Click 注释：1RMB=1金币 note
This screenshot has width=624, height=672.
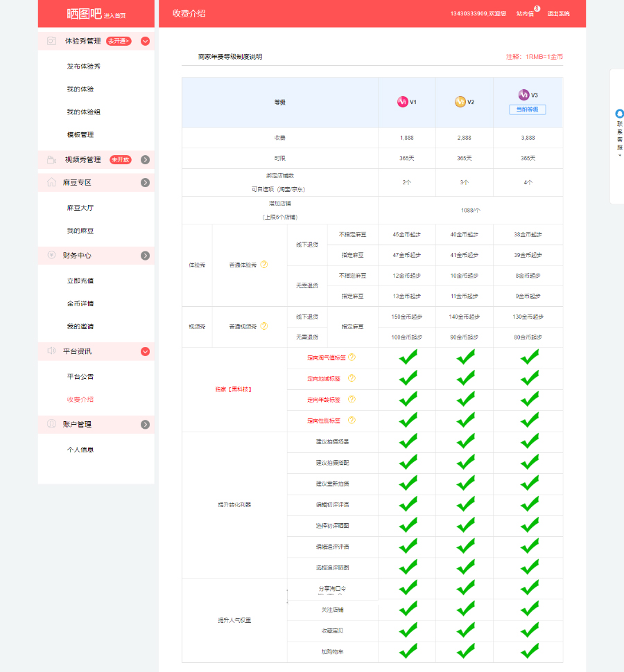(x=535, y=57)
